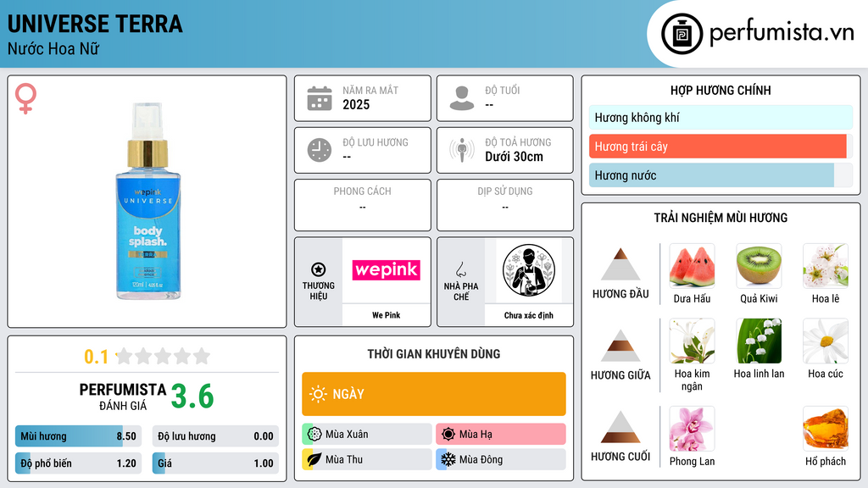Image resolution: width=868 pixels, height=488 pixels.
Task: Click the Nước Hoa Nữ subtitle
Action: click(53, 48)
